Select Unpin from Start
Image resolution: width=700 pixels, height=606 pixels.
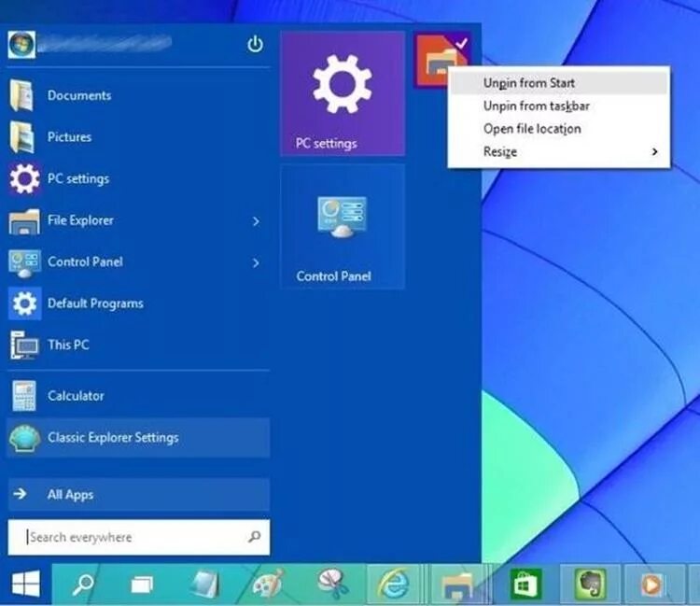coord(558,82)
